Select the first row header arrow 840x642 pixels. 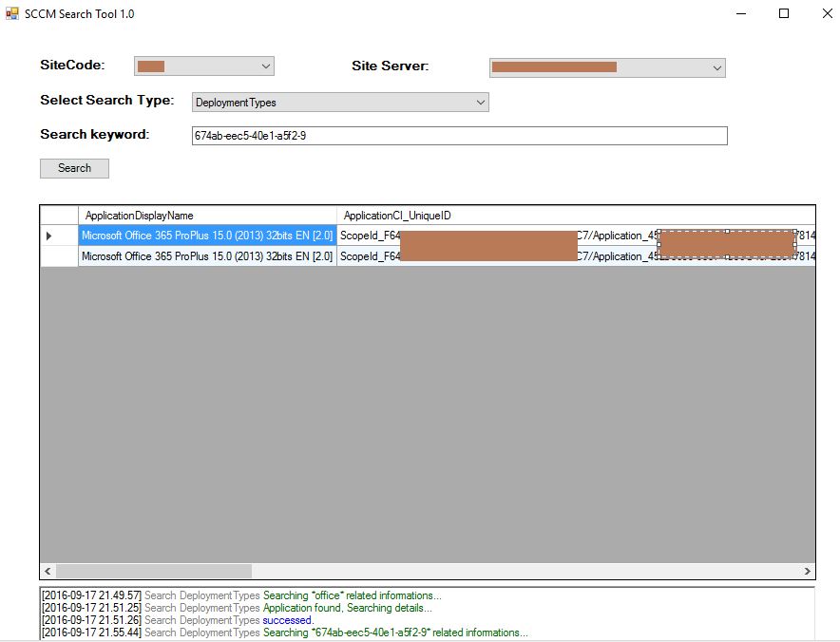pyautogui.click(x=59, y=236)
